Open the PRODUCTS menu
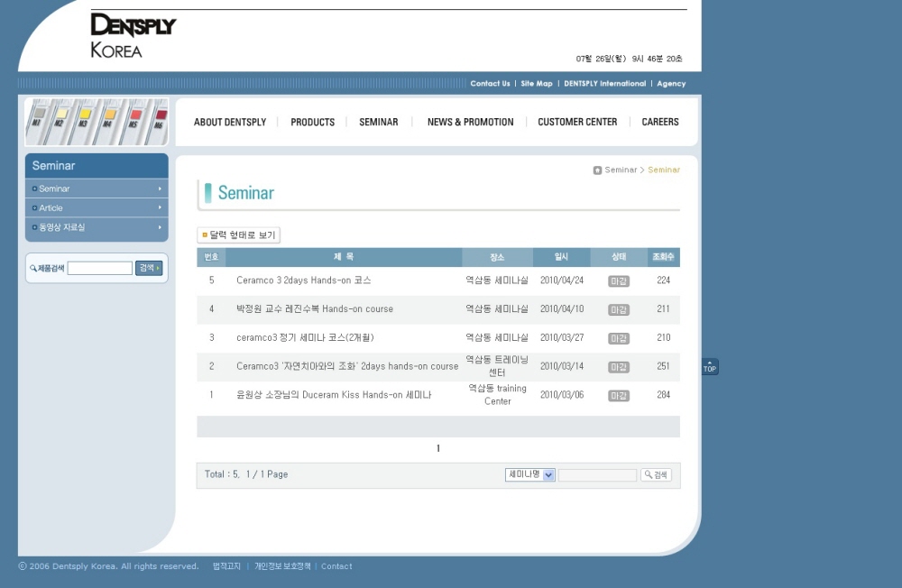 click(312, 122)
